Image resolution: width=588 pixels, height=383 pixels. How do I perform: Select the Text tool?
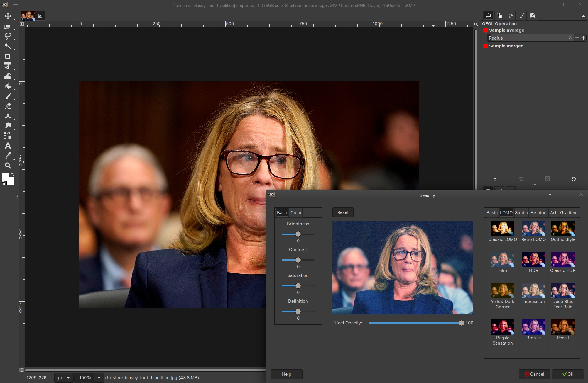(x=8, y=146)
